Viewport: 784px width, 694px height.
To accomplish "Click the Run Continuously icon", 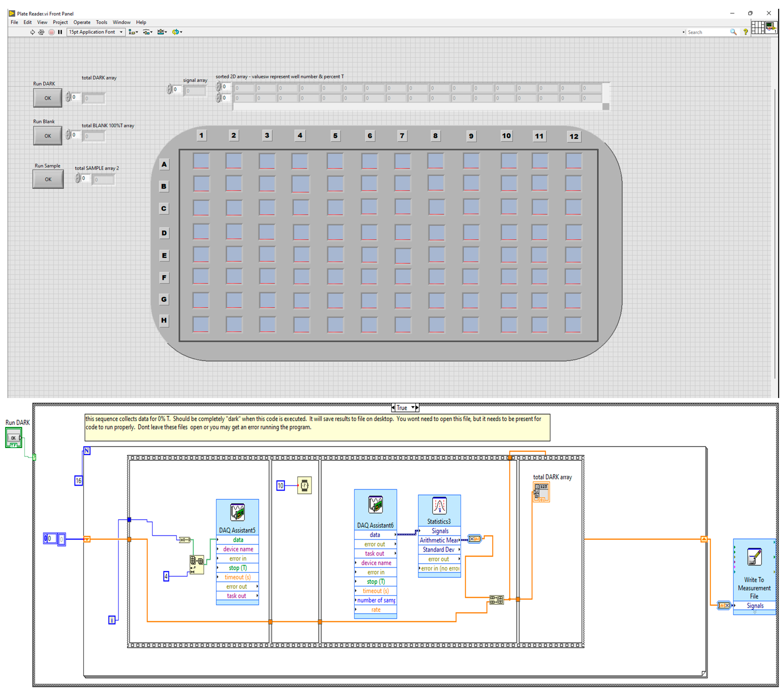I will (41, 32).
